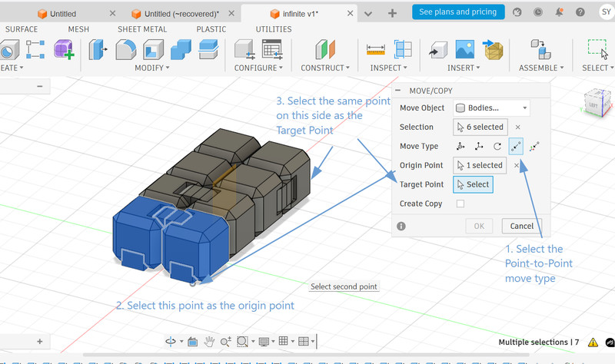615x364 pixels.
Task: Click the Fillet tool in Modify
Action: point(126,49)
